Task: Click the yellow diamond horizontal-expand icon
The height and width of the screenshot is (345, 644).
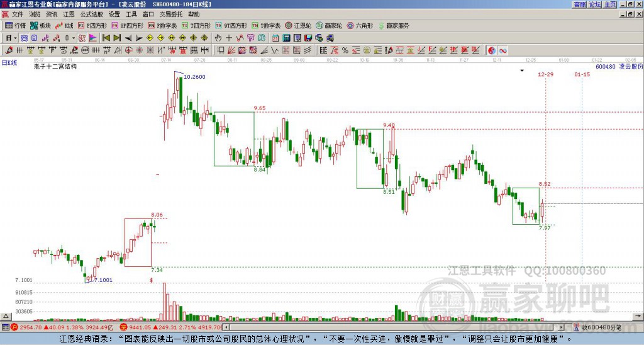Action: click(x=172, y=38)
